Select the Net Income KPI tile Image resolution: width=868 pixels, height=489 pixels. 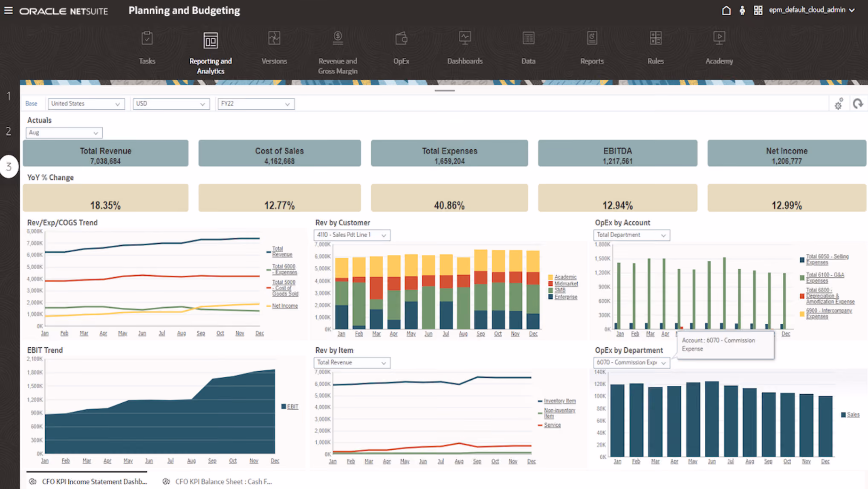click(x=787, y=153)
